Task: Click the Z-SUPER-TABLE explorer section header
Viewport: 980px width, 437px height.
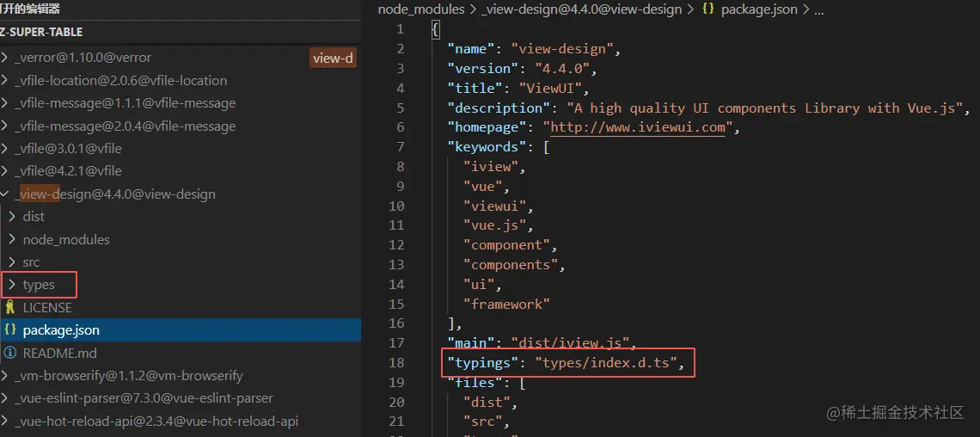Action: click(x=41, y=32)
